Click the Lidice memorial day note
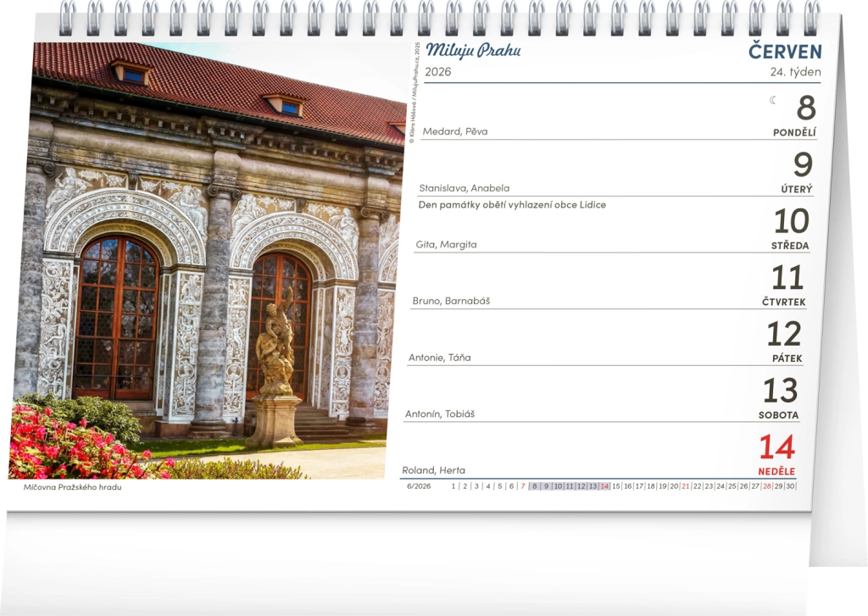The width and height of the screenshot is (868, 616). (512, 205)
